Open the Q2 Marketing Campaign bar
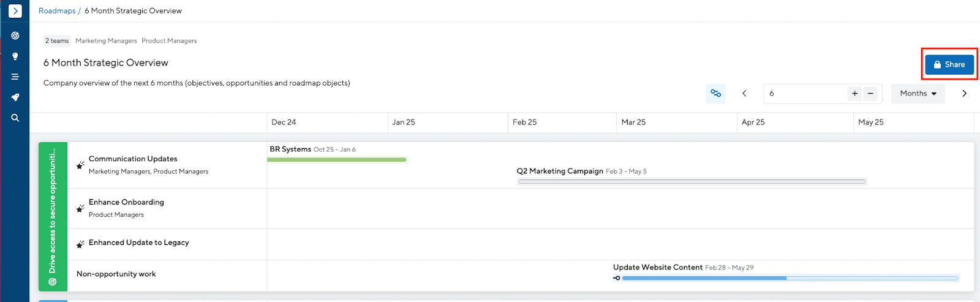 tap(692, 181)
